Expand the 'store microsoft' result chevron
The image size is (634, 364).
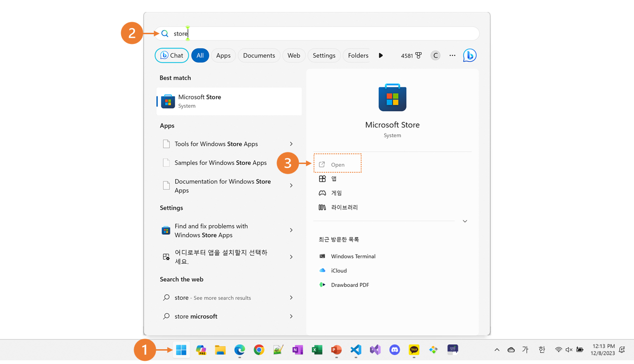tap(291, 316)
